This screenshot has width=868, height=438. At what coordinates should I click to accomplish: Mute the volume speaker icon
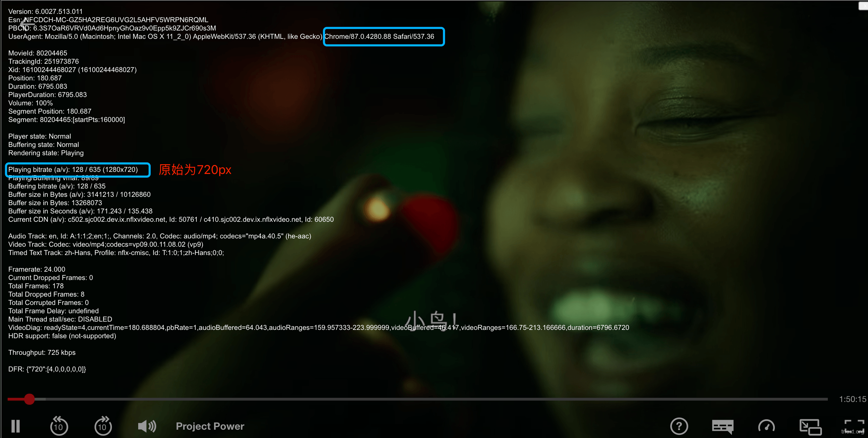[x=147, y=426]
